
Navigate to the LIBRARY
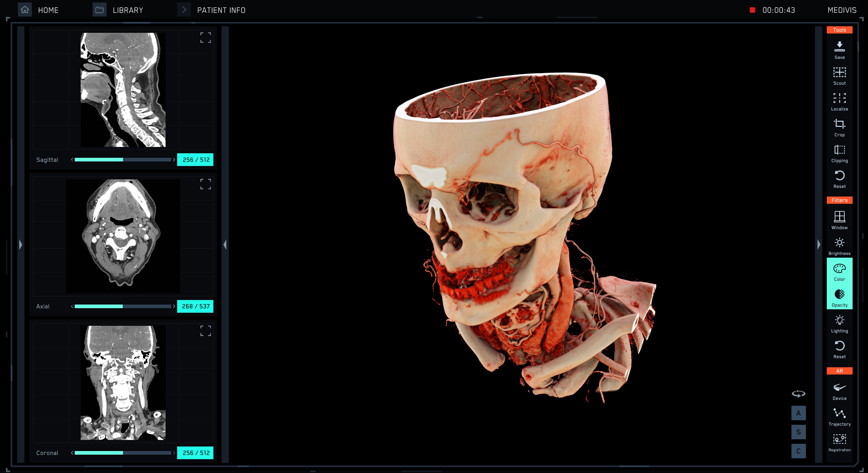click(x=128, y=10)
